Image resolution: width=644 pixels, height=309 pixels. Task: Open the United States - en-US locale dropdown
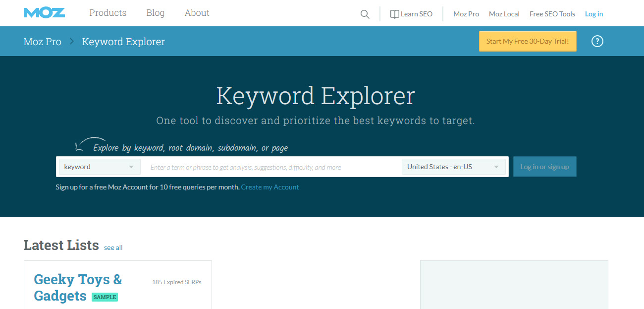[454, 167]
